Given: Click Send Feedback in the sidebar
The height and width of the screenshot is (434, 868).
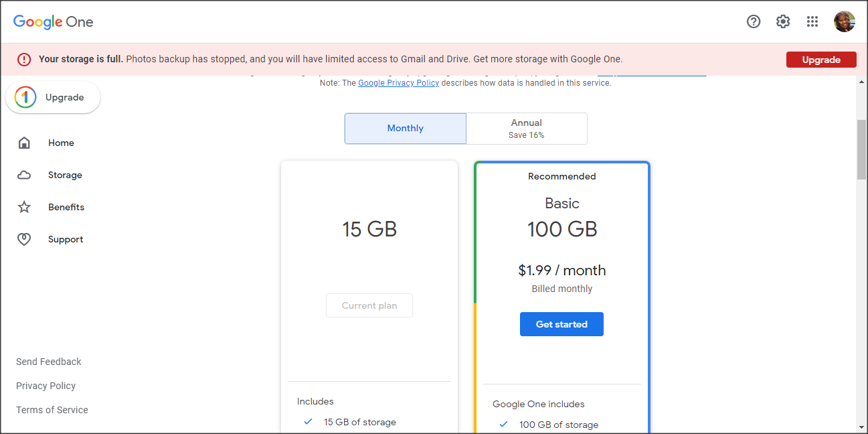Looking at the screenshot, I should click(x=49, y=362).
